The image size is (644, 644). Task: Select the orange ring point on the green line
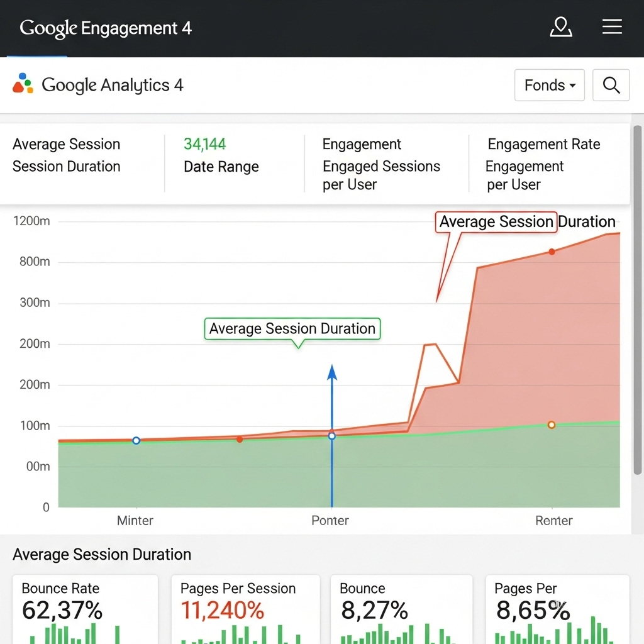(x=552, y=425)
